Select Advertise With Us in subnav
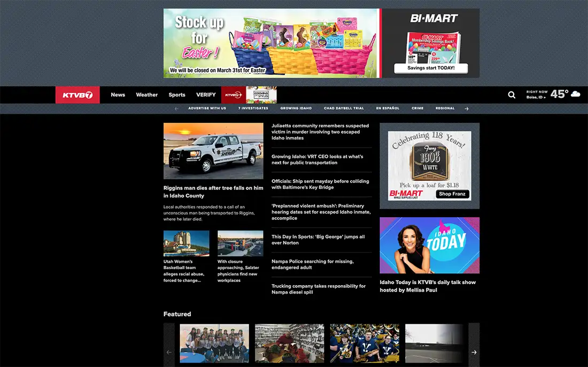588x367 pixels. [207, 109]
